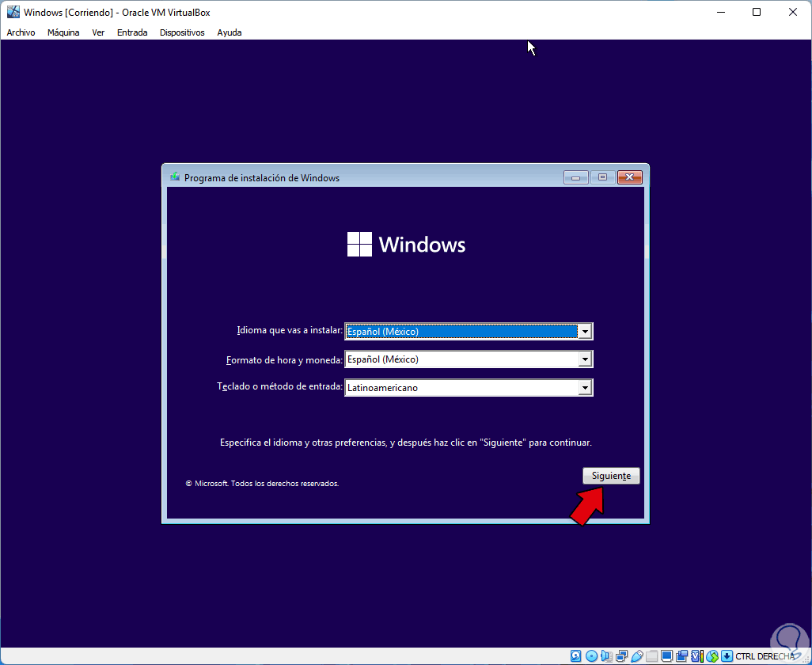
Task: Open the Dispositivos menu
Action: (x=182, y=32)
